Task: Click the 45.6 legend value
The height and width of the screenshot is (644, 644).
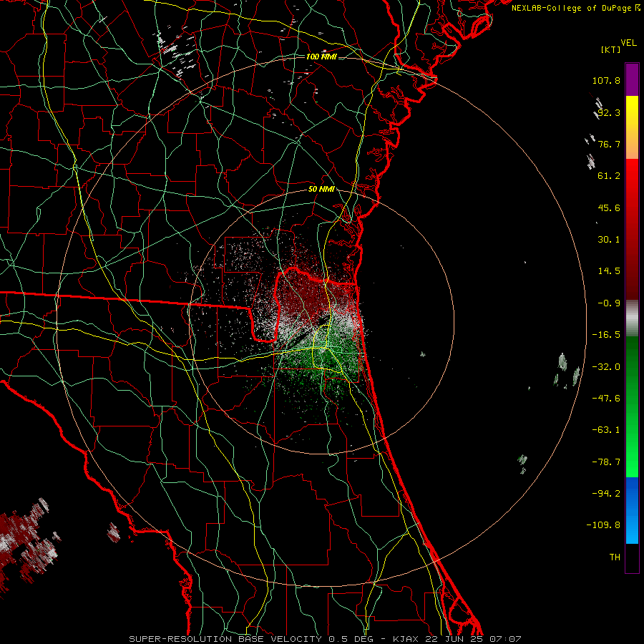Action: point(609,208)
